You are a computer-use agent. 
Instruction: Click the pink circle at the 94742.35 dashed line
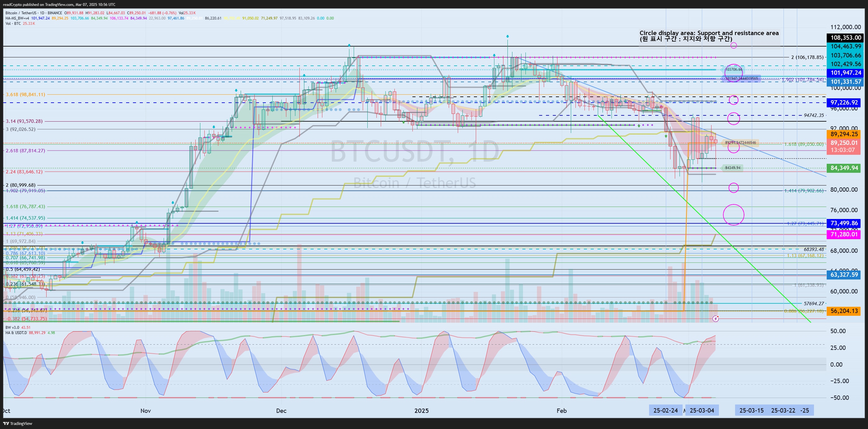734,118
